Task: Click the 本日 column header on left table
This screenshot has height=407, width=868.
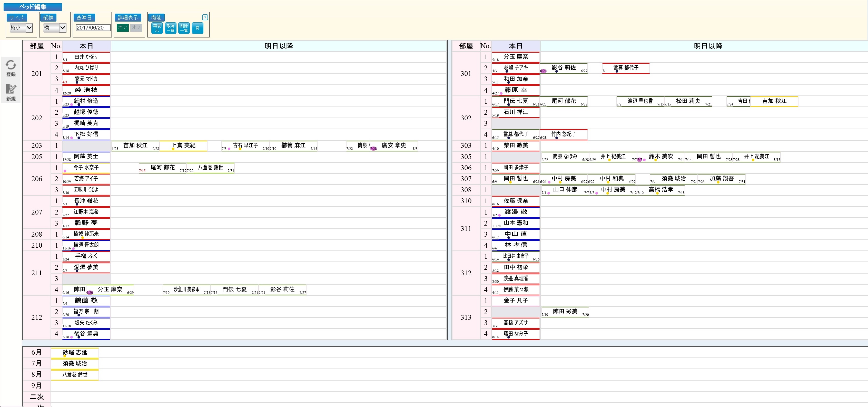Action: [x=86, y=46]
